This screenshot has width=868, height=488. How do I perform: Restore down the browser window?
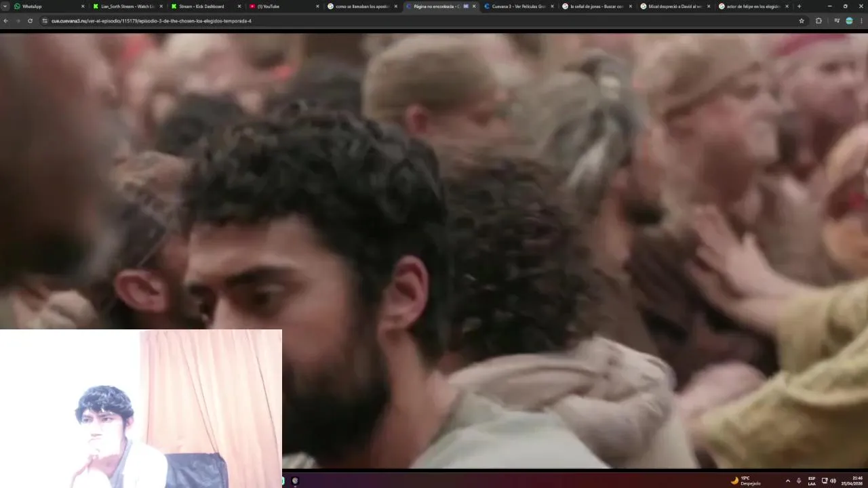coord(845,6)
